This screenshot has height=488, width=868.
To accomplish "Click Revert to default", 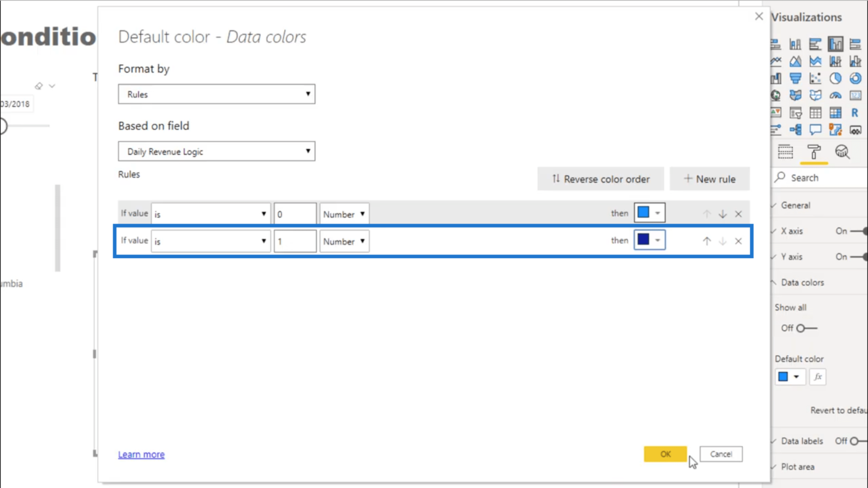I will [839, 410].
